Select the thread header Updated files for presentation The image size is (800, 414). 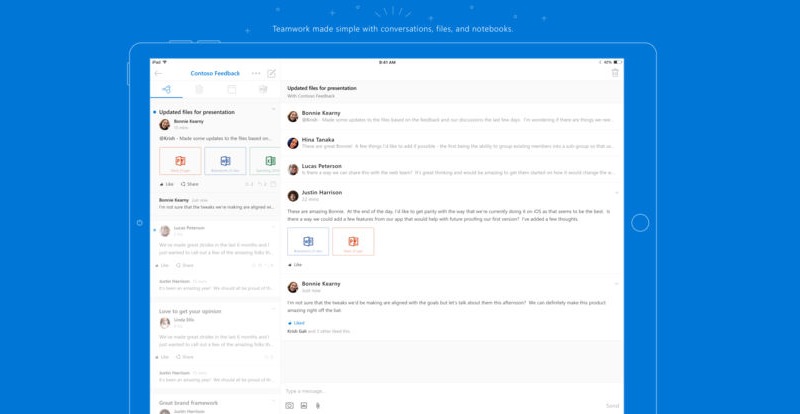(322, 88)
